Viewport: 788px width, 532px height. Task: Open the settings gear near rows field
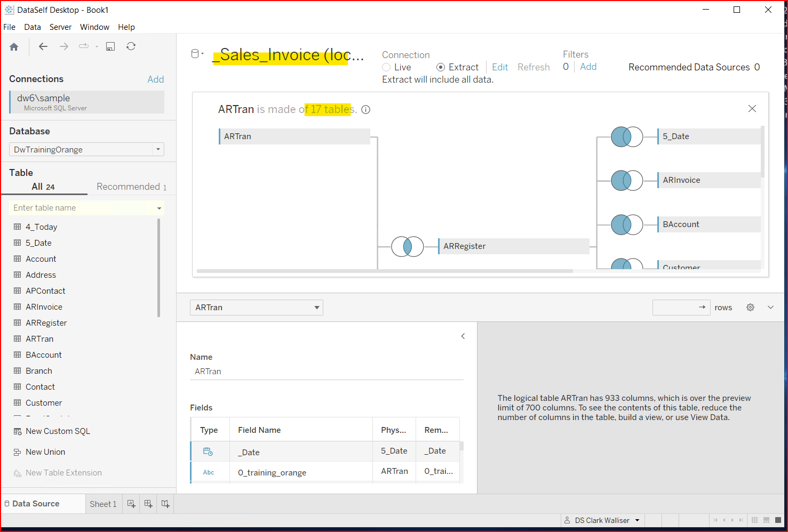coord(750,307)
